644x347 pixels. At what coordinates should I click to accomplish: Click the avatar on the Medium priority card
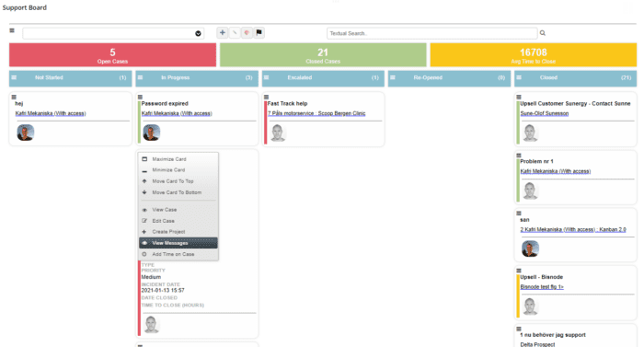[151, 324]
